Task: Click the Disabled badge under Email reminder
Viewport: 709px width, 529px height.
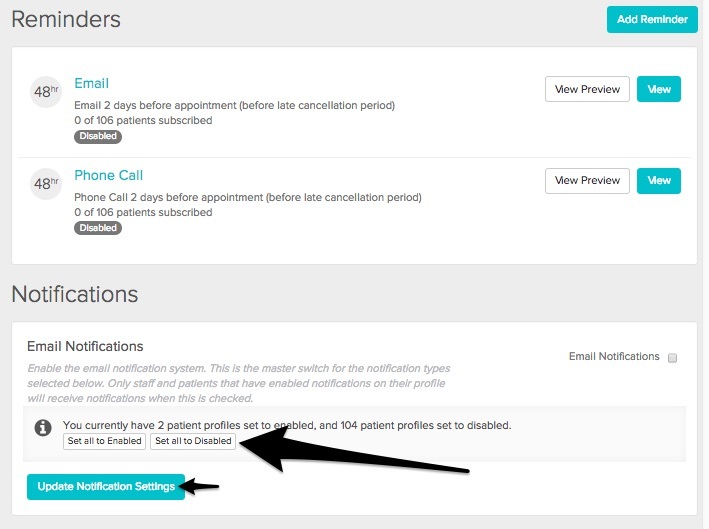Action: click(97, 136)
